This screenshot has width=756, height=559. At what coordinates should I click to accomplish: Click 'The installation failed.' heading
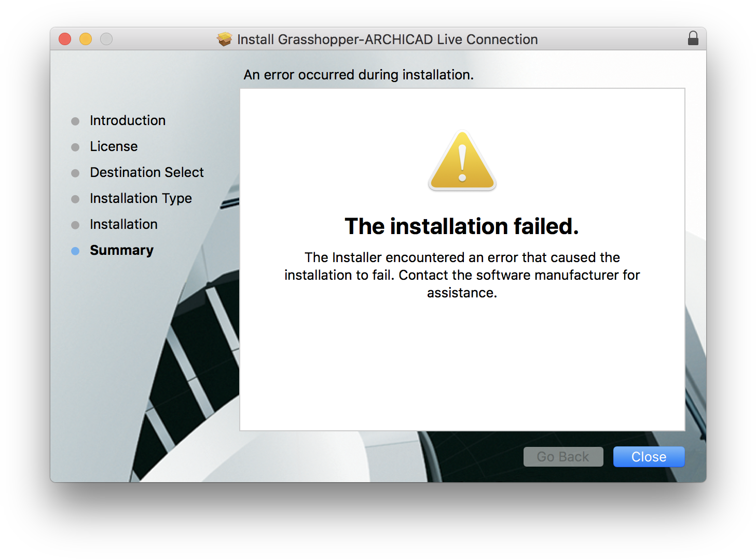(x=462, y=226)
